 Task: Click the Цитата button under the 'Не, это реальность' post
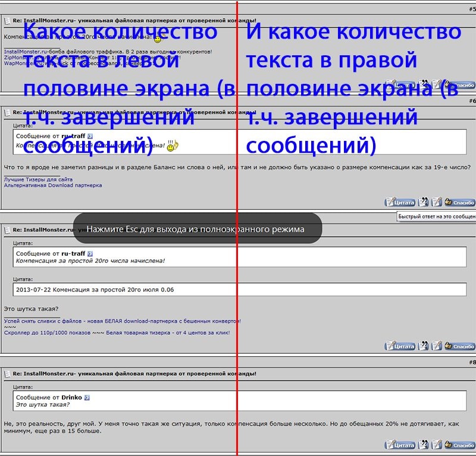400,445
